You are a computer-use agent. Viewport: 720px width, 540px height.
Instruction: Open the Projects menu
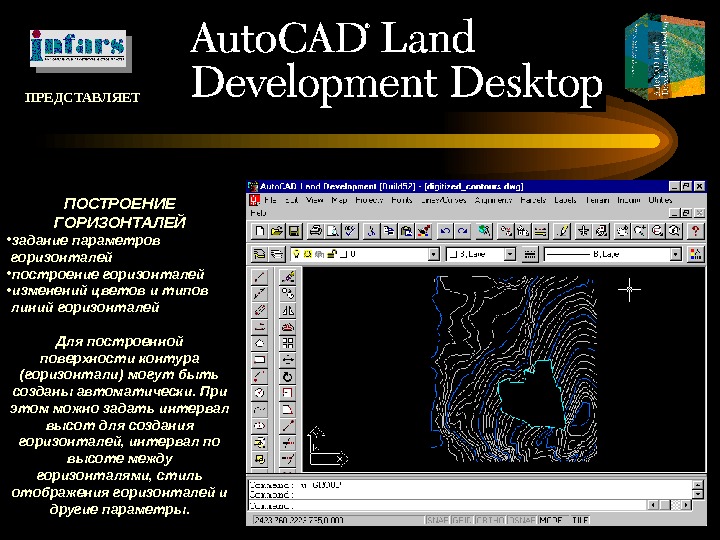(369, 200)
